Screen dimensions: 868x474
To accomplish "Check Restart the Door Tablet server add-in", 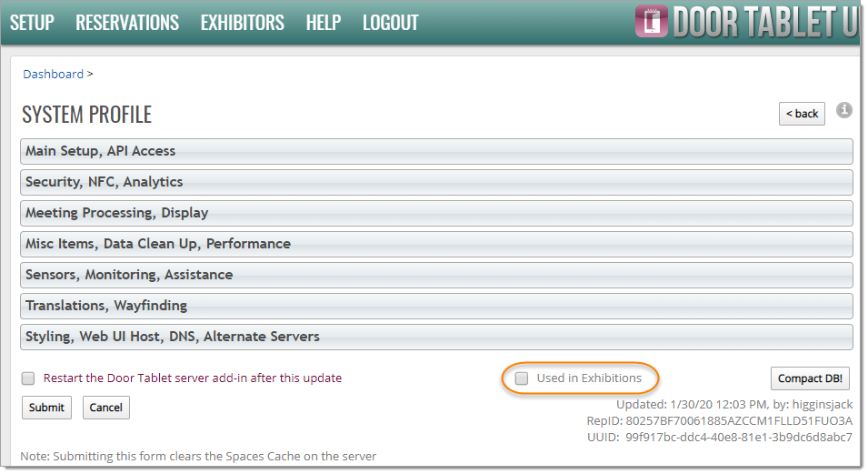I will pos(28,378).
